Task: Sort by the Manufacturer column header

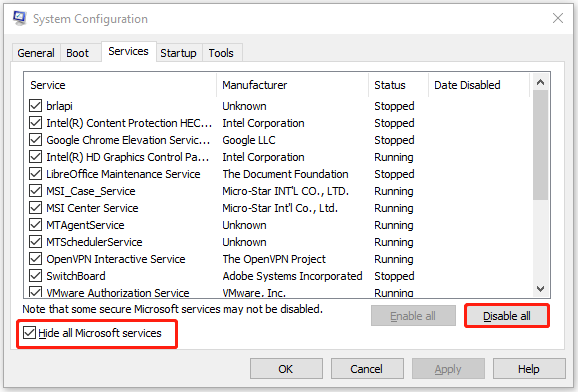Action: coord(293,85)
